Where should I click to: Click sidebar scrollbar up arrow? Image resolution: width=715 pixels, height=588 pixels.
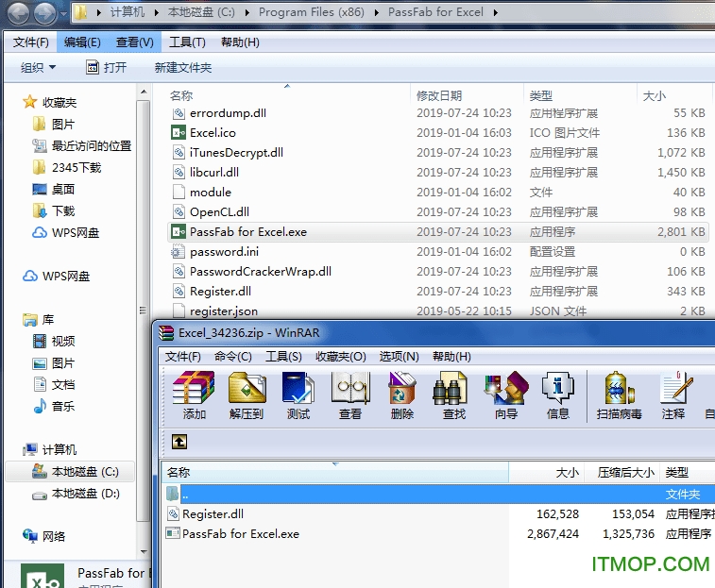[144, 92]
